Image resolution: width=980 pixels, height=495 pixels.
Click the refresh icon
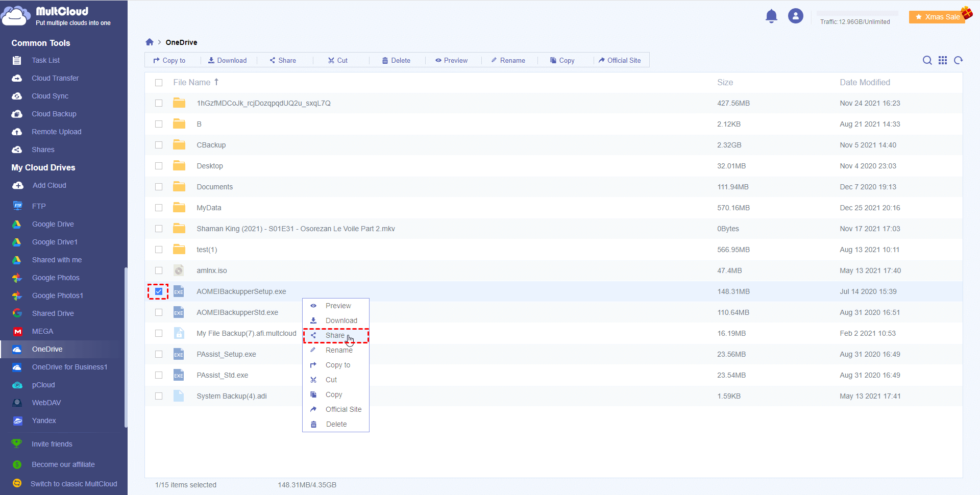[959, 60]
